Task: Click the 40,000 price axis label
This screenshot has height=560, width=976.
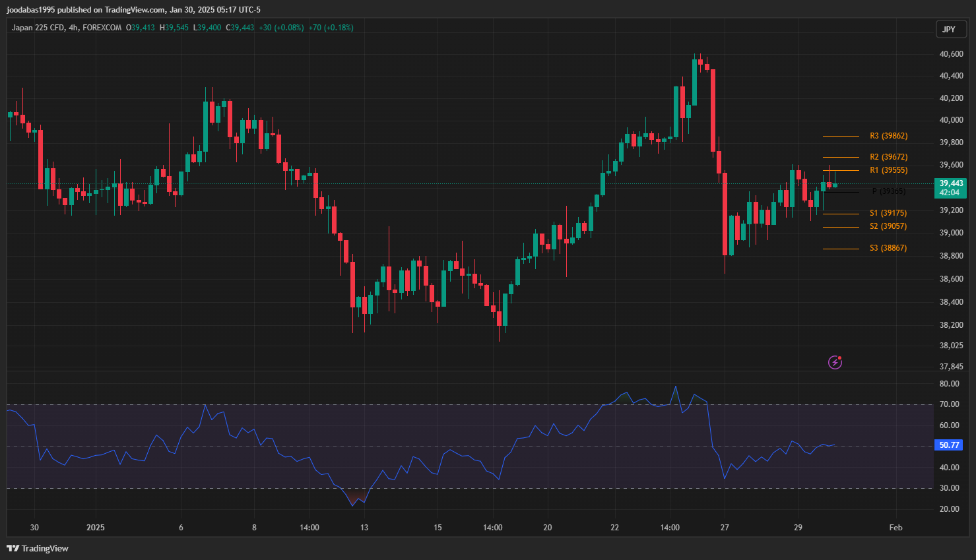Action: click(x=951, y=120)
